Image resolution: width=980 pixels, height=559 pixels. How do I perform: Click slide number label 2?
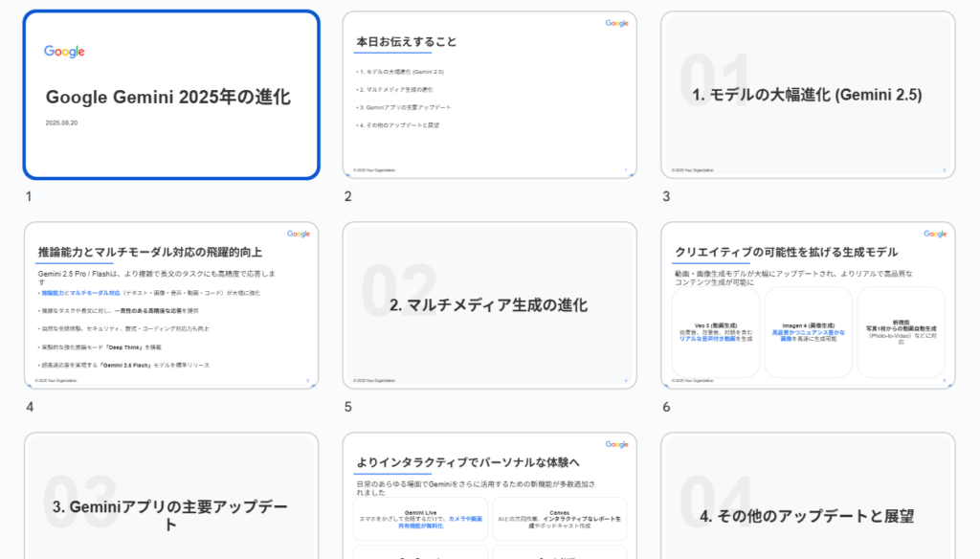tap(348, 196)
